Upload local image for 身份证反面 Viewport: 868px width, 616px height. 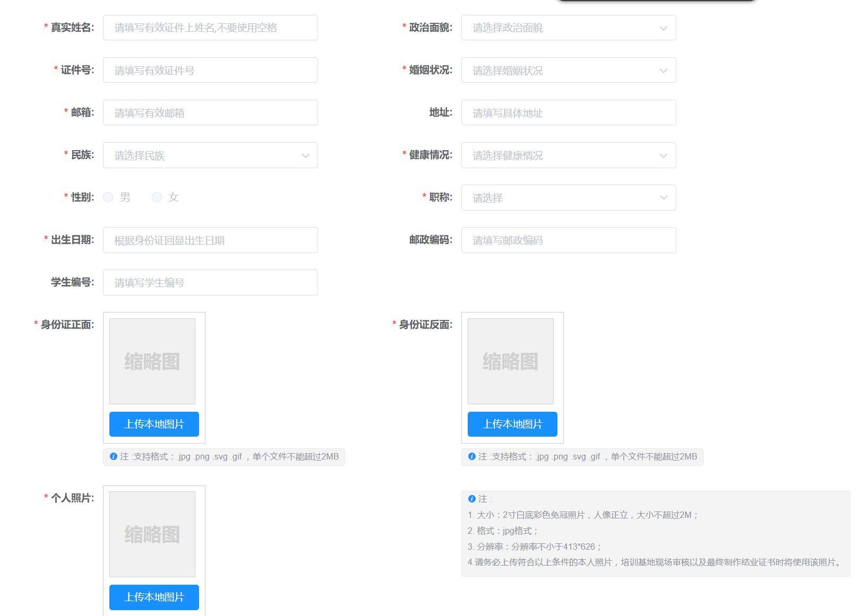tap(512, 424)
